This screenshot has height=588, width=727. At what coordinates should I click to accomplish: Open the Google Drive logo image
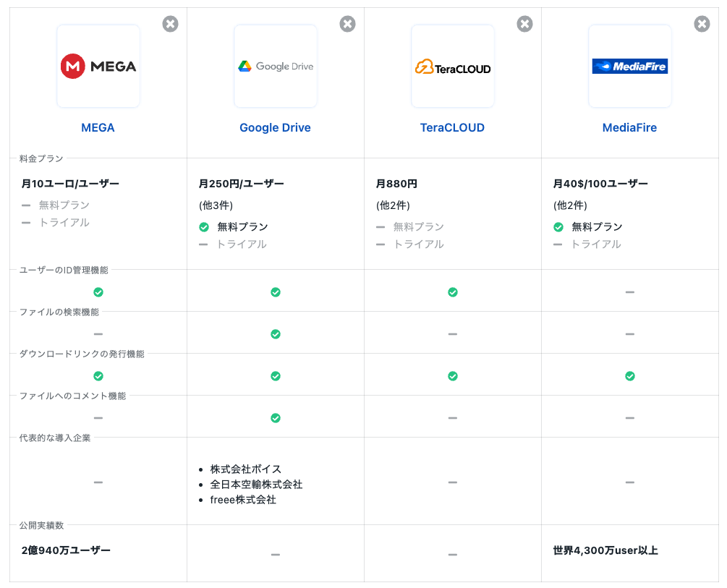click(276, 67)
